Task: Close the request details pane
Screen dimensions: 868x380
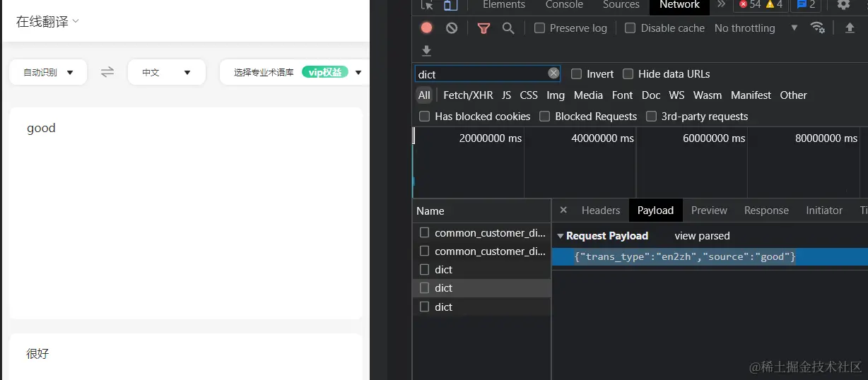Action: pos(563,210)
